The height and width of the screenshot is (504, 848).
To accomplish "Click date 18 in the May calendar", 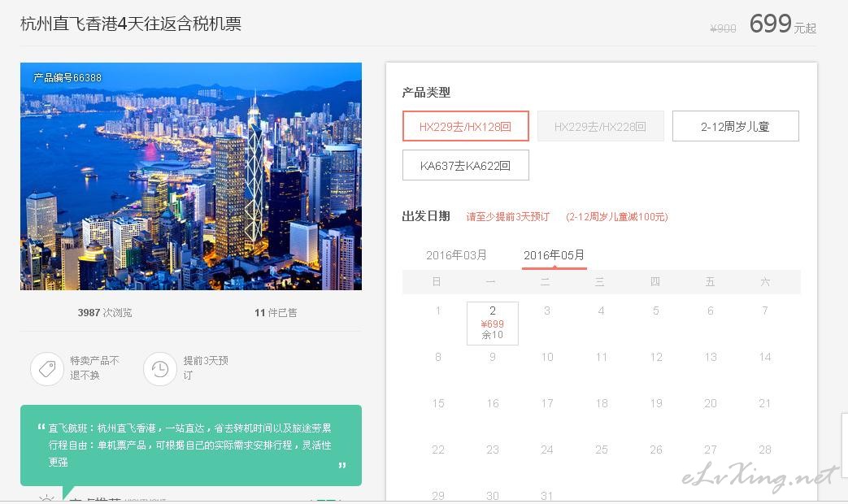I will 602,403.
